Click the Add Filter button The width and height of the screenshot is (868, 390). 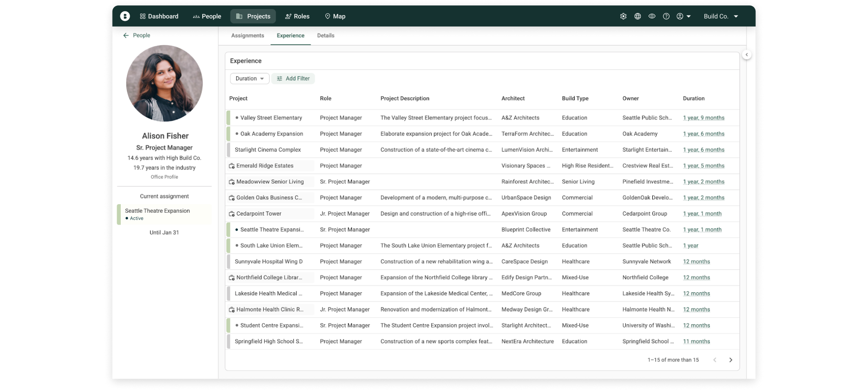293,78
